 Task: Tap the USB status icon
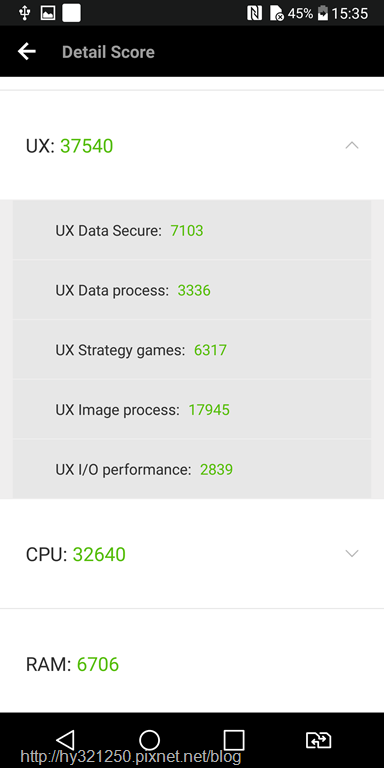[24, 13]
